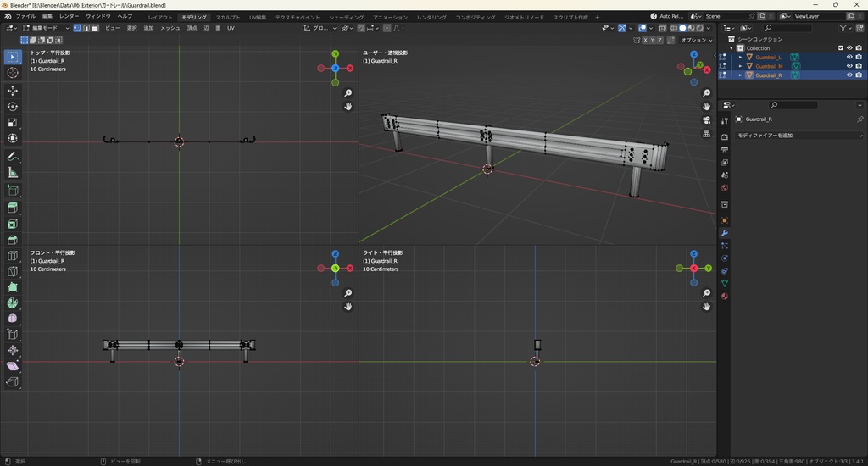Screen dimensions: 868x466
Task: Click the outliner search field
Action: tap(787, 28)
